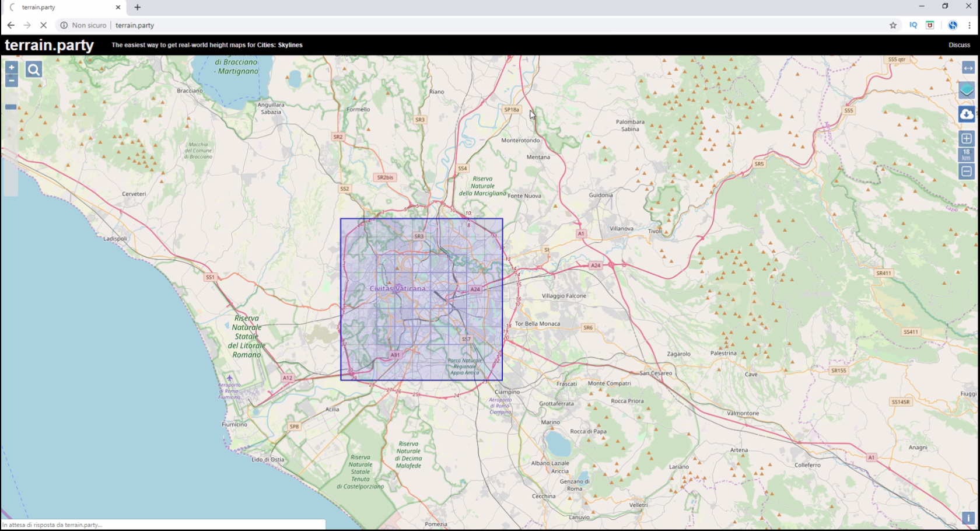Click the Anagni town label
The height and width of the screenshot is (531, 980).
click(918, 448)
